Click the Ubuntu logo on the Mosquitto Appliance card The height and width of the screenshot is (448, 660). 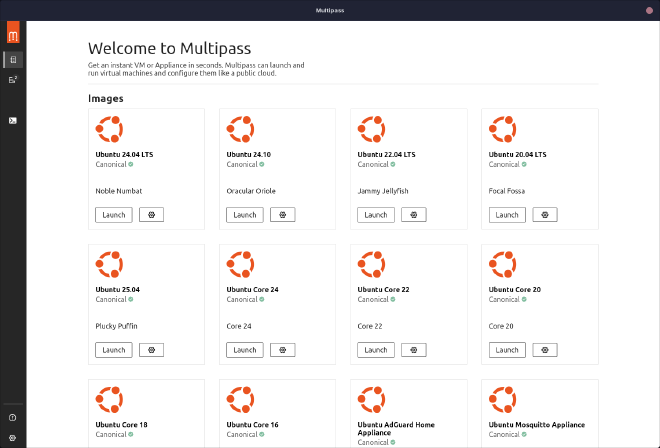coord(503,400)
